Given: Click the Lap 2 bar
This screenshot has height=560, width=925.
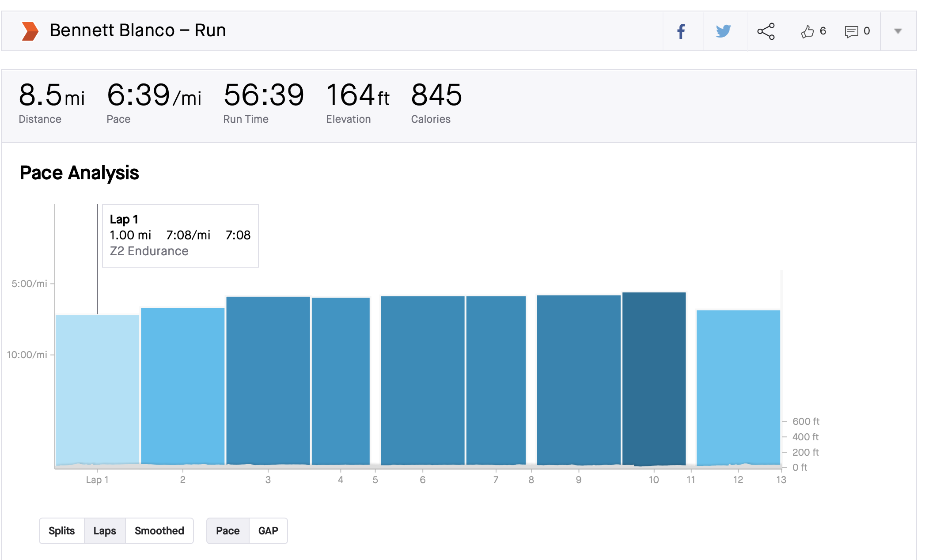Looking at the screenshot, I should coord(182,386).
